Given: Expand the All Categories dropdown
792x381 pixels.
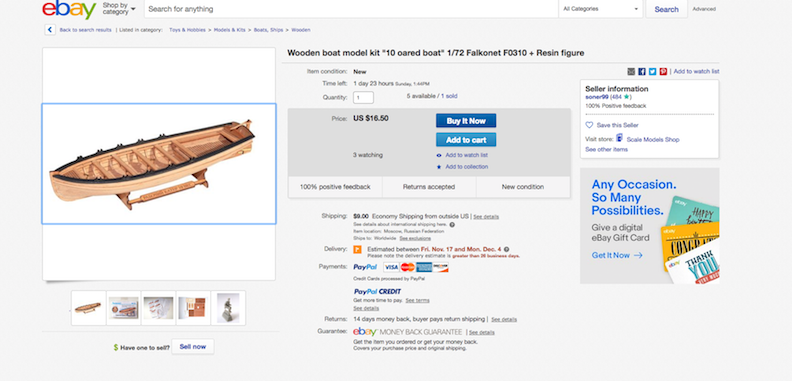Looking at the screenshot, I should 601,9.
